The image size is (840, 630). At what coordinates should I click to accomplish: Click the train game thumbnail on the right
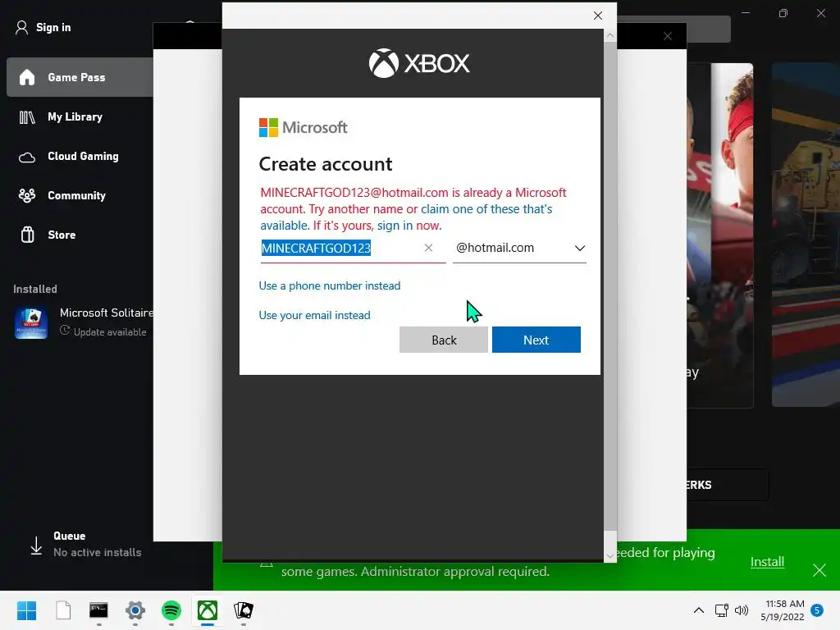click(x=806, y=235)
